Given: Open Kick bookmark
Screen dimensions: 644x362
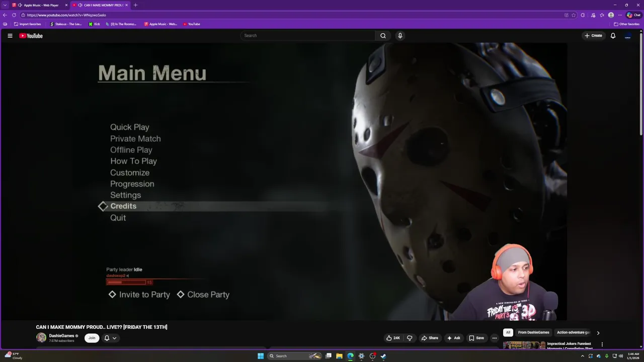Looking at the screenshot, I should 95,24.
